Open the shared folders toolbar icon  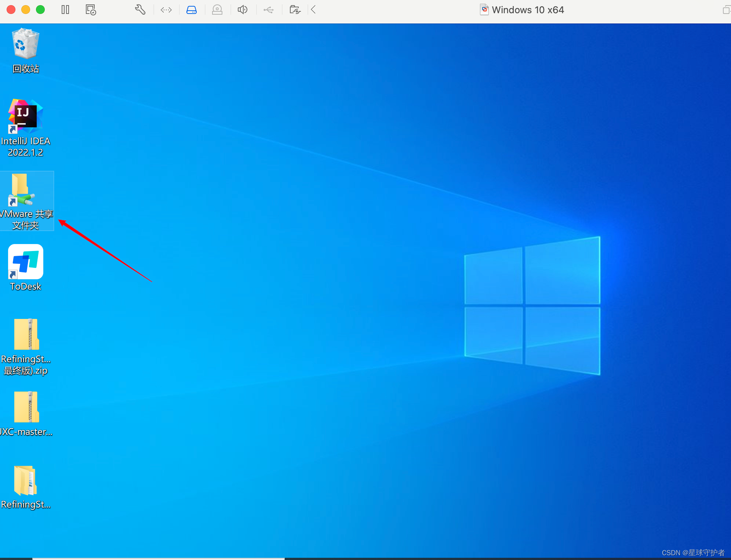(295, 10)
